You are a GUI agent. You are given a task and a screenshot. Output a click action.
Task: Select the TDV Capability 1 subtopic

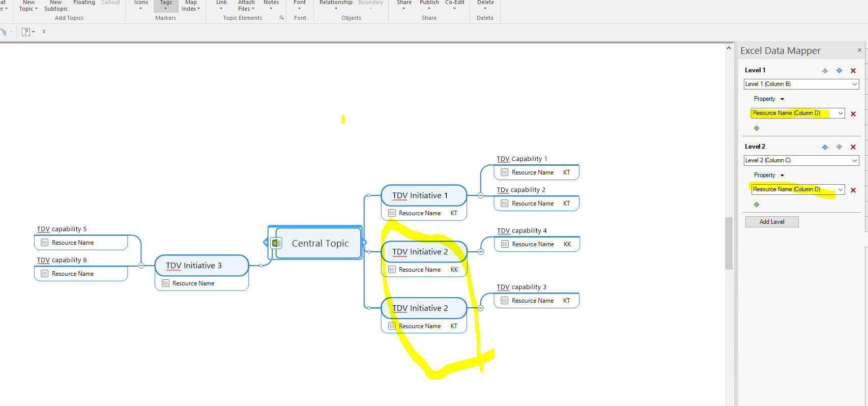tap(522, 159)
